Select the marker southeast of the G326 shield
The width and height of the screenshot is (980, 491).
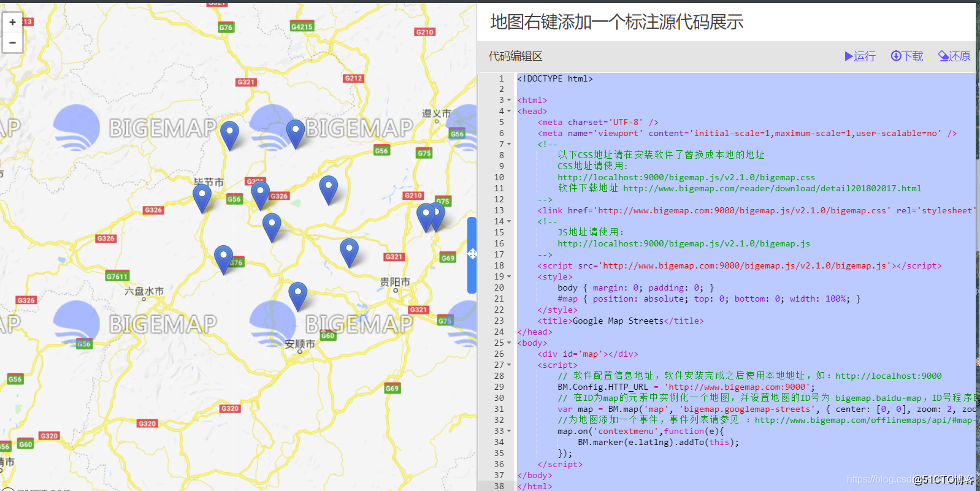pos(272,228)
